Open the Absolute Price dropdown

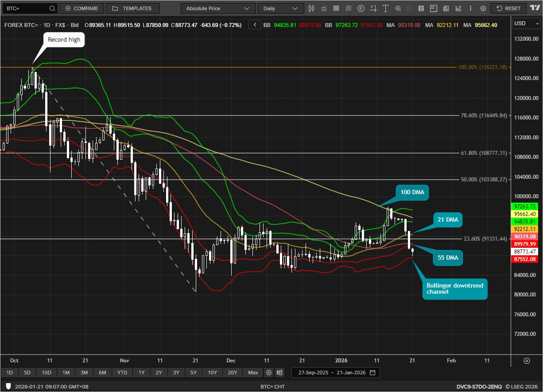[218, 8]
